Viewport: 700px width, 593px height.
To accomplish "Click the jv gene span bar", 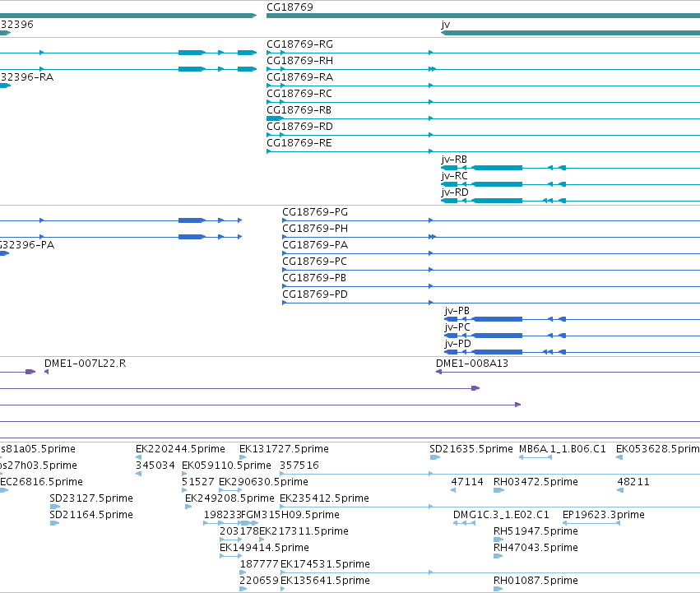I will (x=570, y=33).
